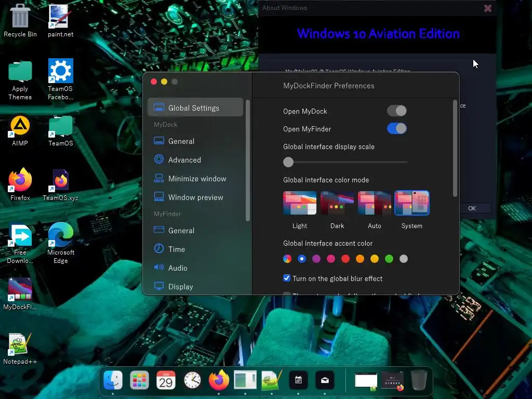This screenshot has height=399, width=532.
Task: Click the Clock icon in dock
Action: [192, 380]
